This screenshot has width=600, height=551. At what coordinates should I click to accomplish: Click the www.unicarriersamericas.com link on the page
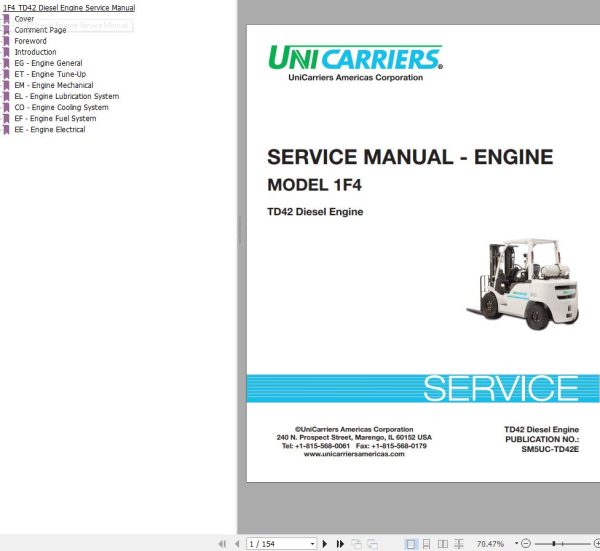(354, 454)
